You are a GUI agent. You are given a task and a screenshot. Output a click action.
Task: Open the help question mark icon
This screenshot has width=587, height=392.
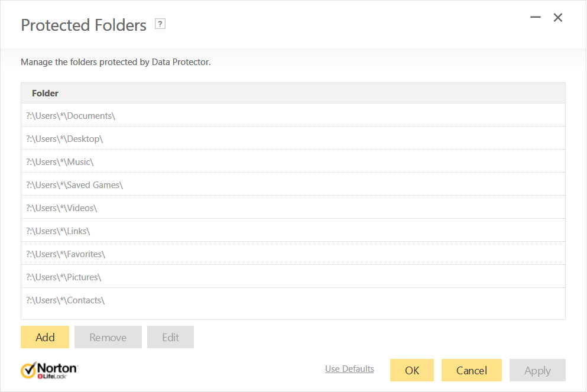point(160,24)
